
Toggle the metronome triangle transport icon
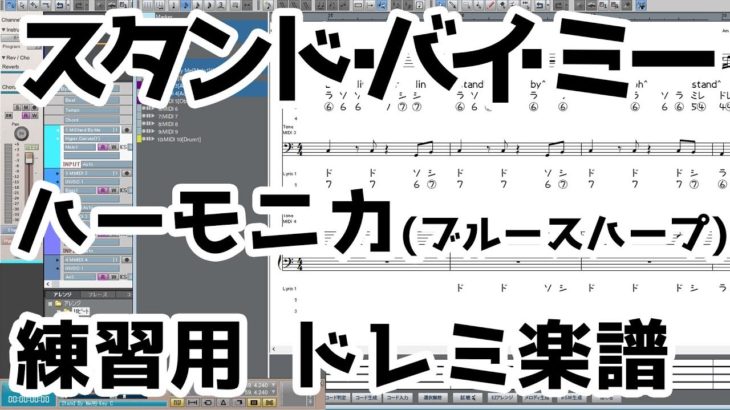223,402
